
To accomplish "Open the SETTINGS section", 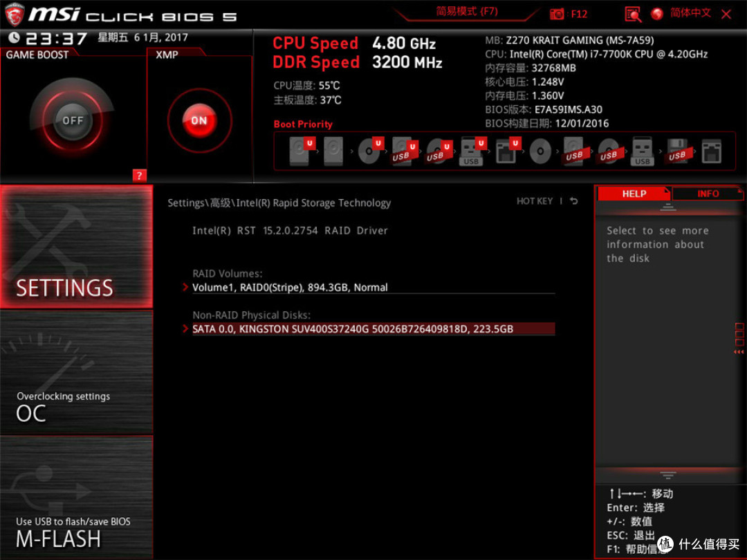I will [x=76, y=246].
